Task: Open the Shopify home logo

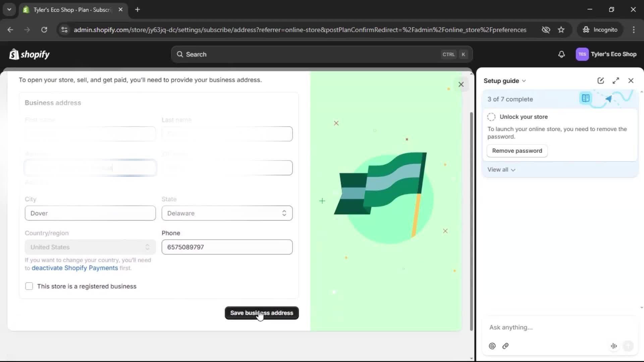Action: pos(29,54)
